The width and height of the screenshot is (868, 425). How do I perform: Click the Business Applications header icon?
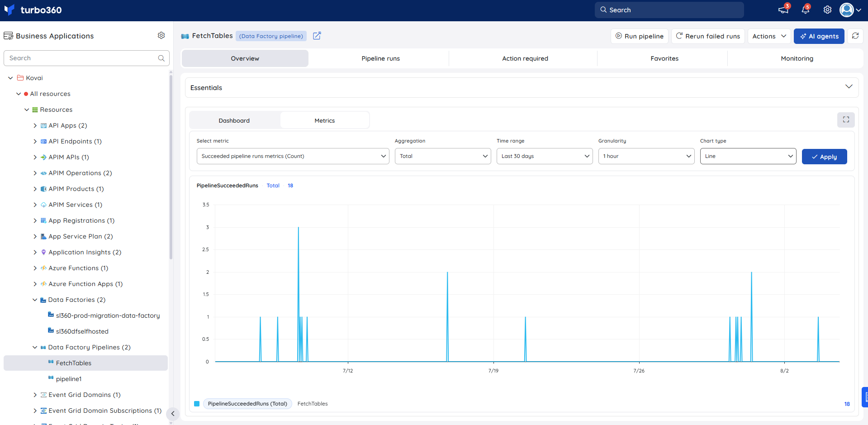(8, 36)
